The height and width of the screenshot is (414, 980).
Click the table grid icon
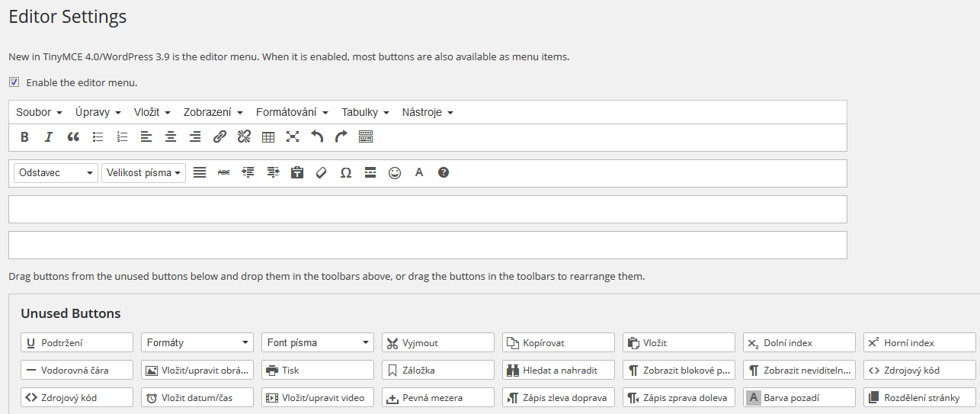268,137
